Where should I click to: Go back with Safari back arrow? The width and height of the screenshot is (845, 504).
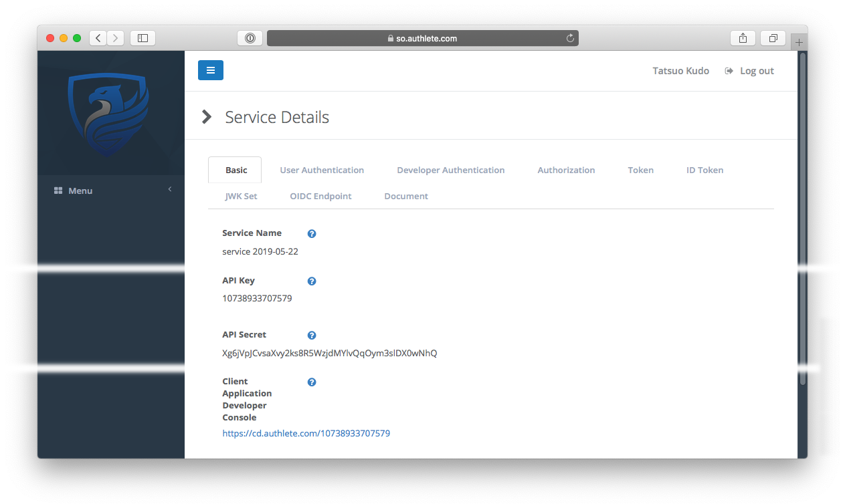coord(98,38)
